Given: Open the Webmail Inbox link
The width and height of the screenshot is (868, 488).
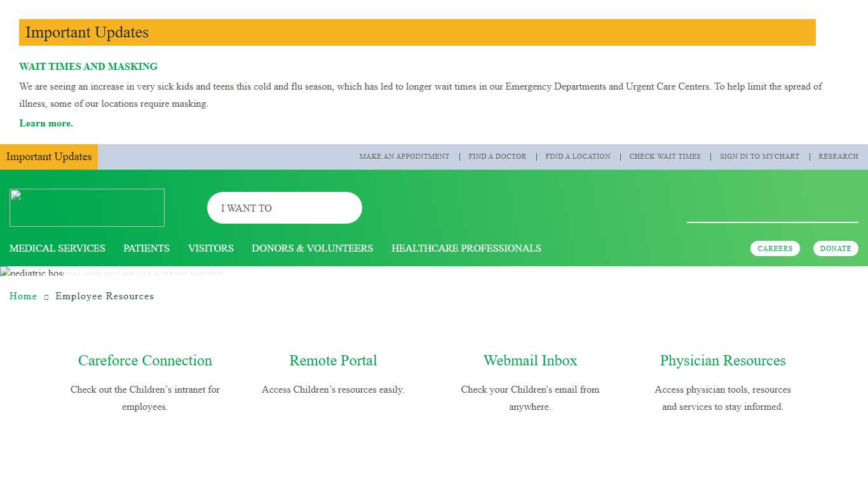Looking at the screenshot, I should [530, 360].
